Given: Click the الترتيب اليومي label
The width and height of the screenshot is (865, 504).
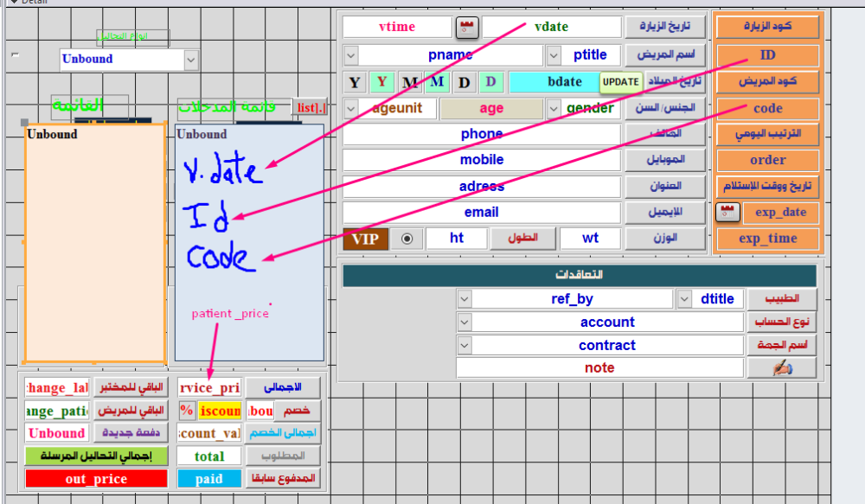Looking at the screenshot, I should [767, 134].
